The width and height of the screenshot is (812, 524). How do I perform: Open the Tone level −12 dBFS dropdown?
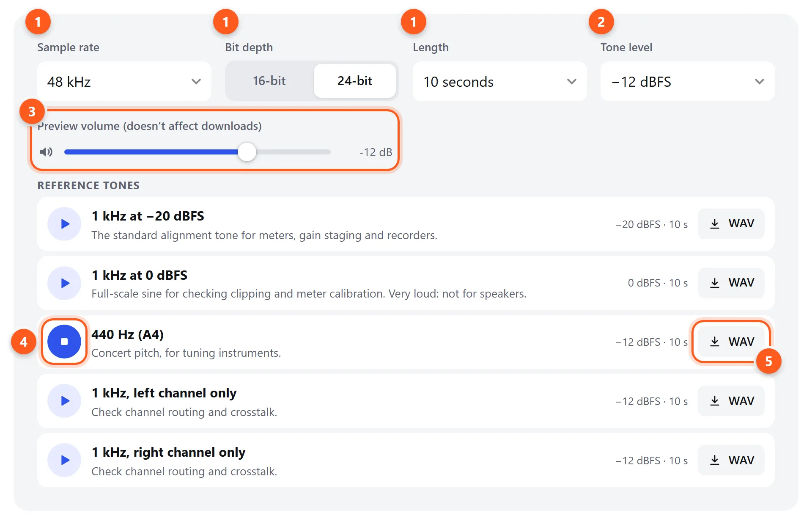coord(688,81)
